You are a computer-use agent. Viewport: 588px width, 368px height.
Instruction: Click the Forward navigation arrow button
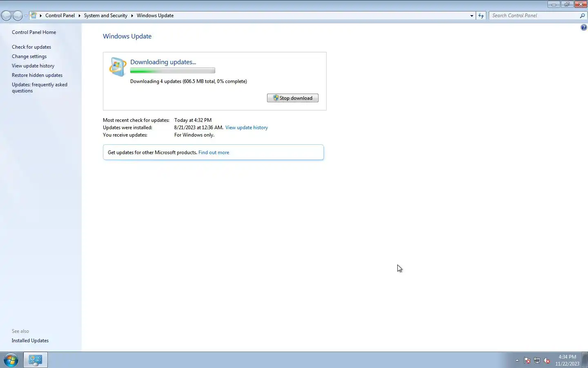coord(18,16)
